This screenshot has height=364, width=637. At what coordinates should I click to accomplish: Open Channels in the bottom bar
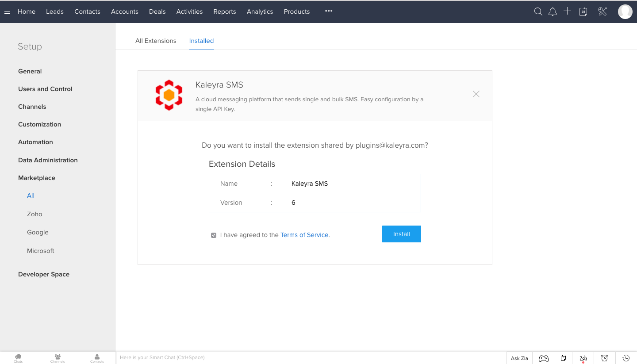[58, 358]
